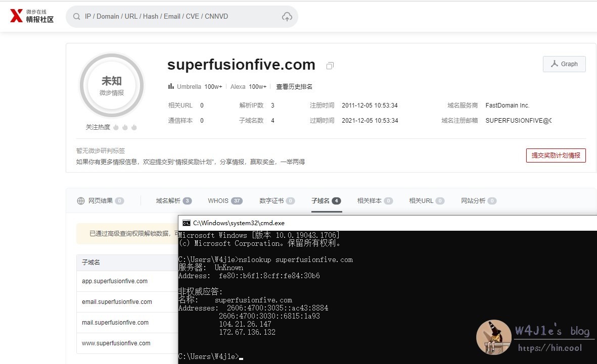Click IP address 172.67.136.132 in cmd
Screen dimensions: 597x364
[247, 332]
